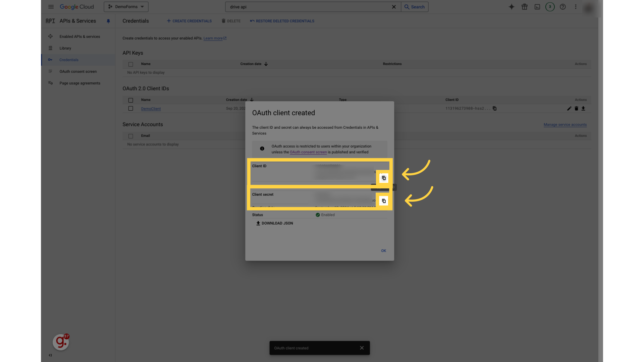Open the Learn more link

215,38
